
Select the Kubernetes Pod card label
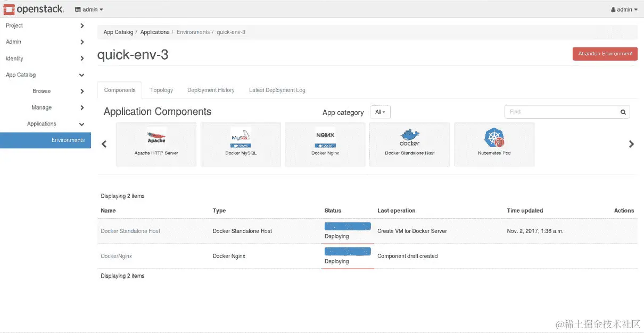click(x=494, y=153)
